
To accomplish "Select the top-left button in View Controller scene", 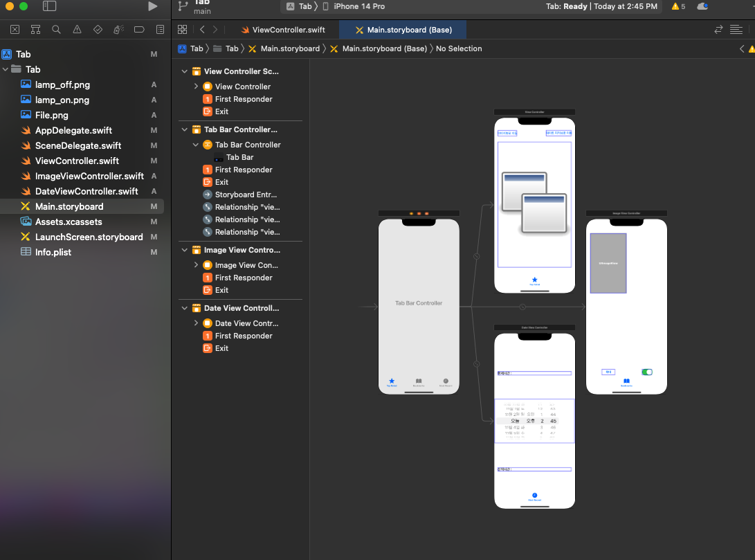I will 507,134.
